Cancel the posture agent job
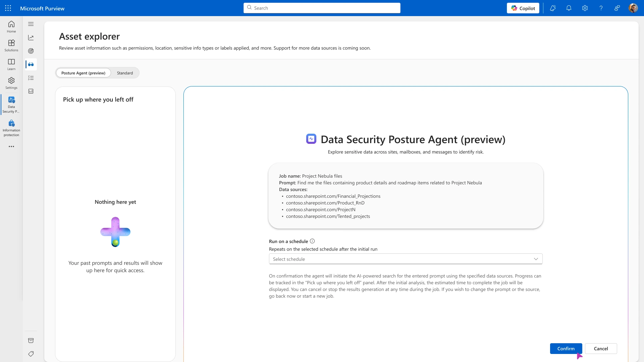 click(601, 349)
